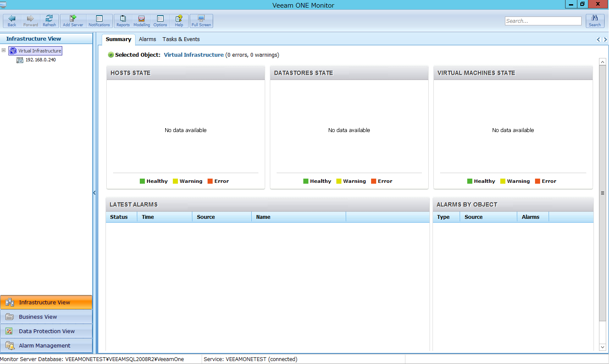Click green Healthy swatch in Hosts State

click(x=142, y=181)
